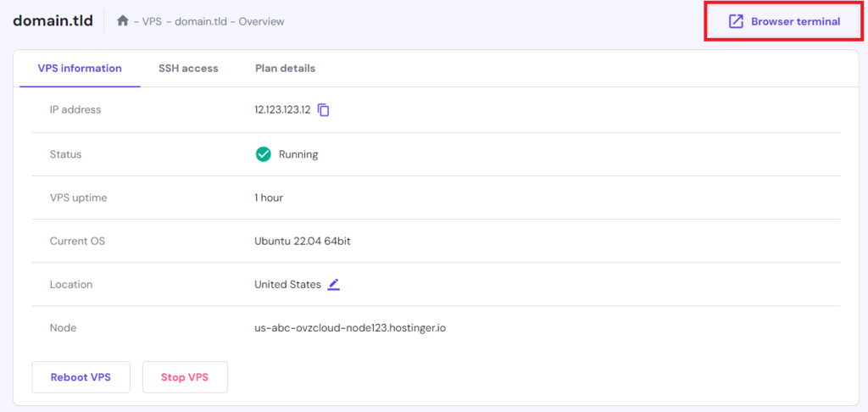Click the Overview breadcrumb segment
Image resolution: width=868 pixels, height=412 pixels.
coord(261,21)
